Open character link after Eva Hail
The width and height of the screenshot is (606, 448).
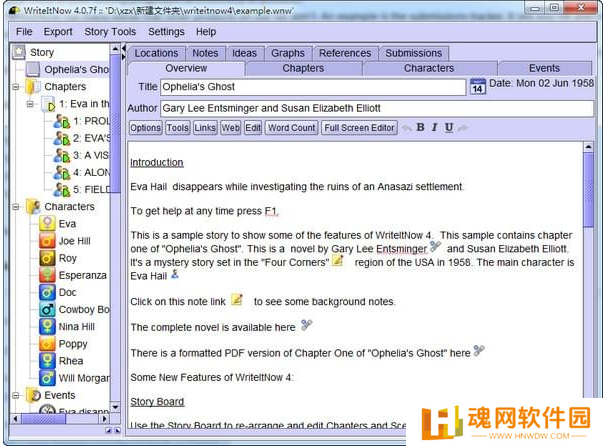[175, 274]
